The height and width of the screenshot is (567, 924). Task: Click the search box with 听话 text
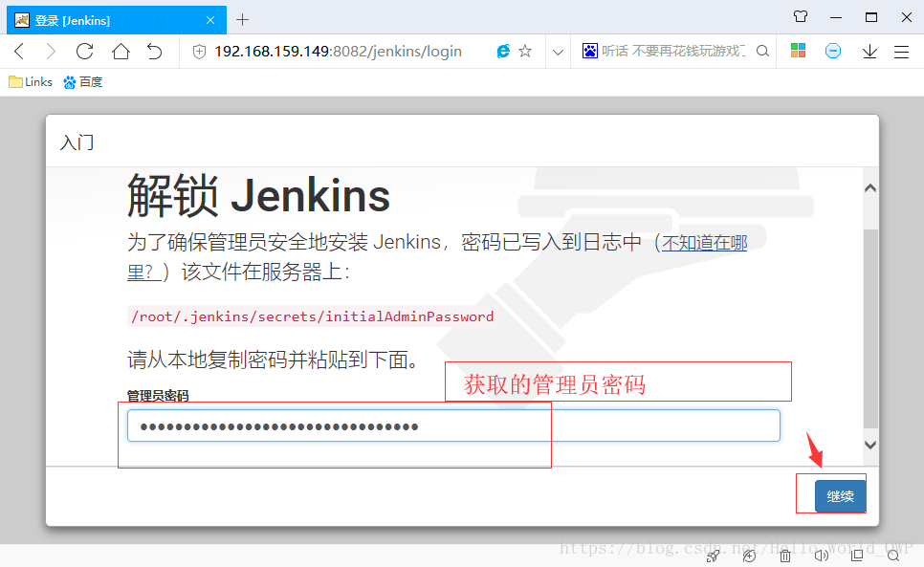coord(673,52)
